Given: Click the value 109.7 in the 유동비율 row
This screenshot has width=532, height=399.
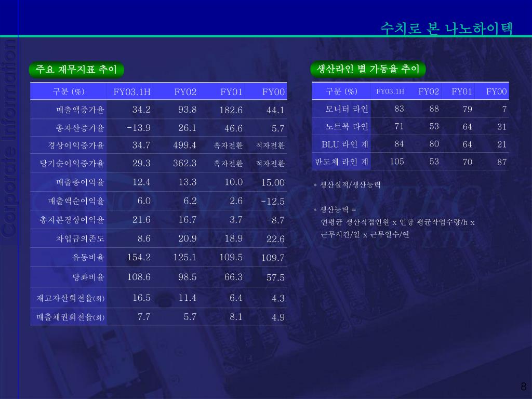Looking at the screenshot, I should point(273,258).
